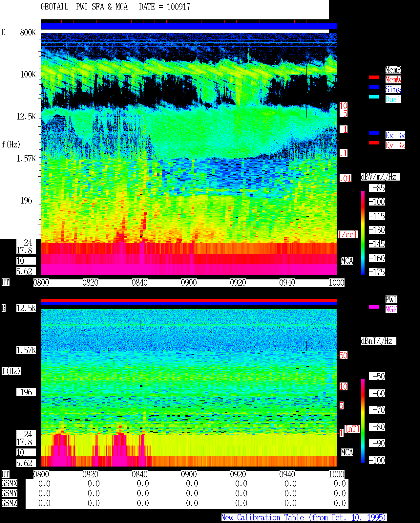Select the -160 color scale value
The image size is (420, 523).
[x=377, y=258]
